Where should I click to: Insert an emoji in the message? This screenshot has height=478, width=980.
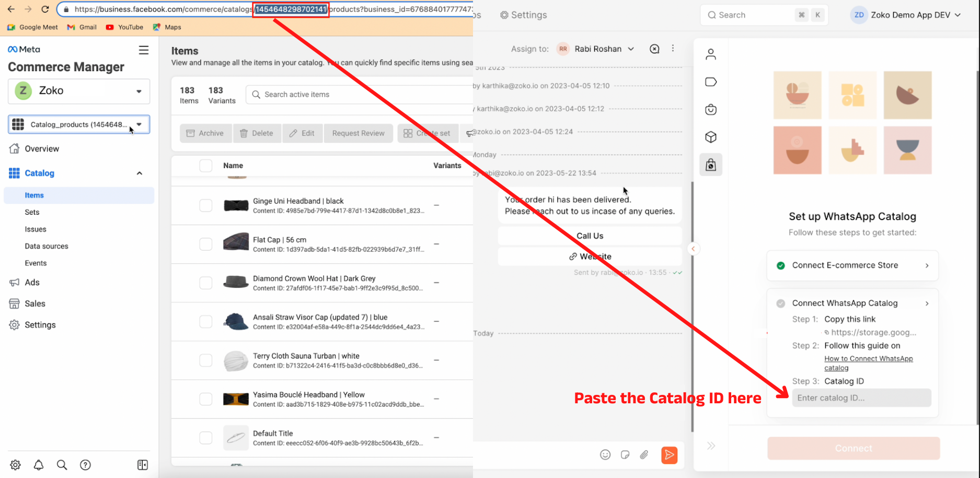605,454
